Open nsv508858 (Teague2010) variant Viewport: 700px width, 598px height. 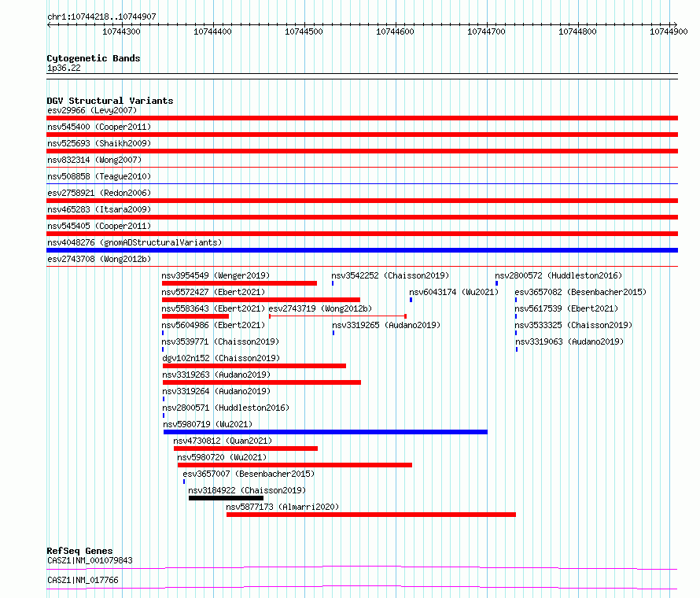coord(99,176)
